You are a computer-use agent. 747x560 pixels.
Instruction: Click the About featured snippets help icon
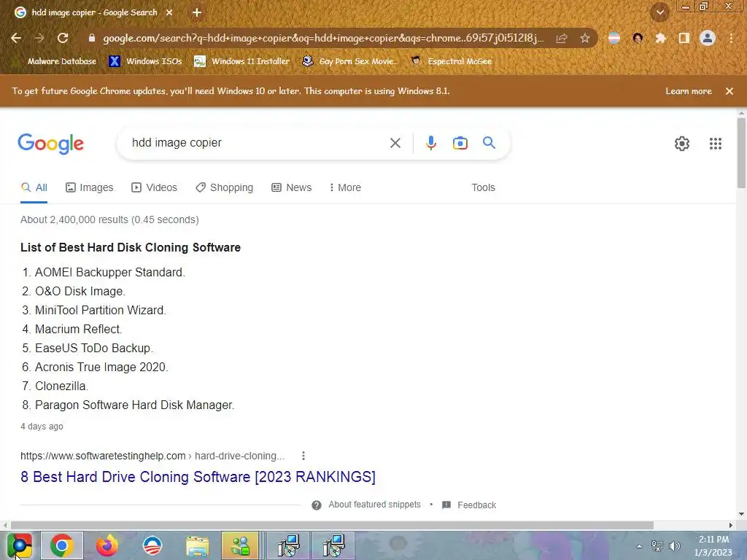pos(317,505)
